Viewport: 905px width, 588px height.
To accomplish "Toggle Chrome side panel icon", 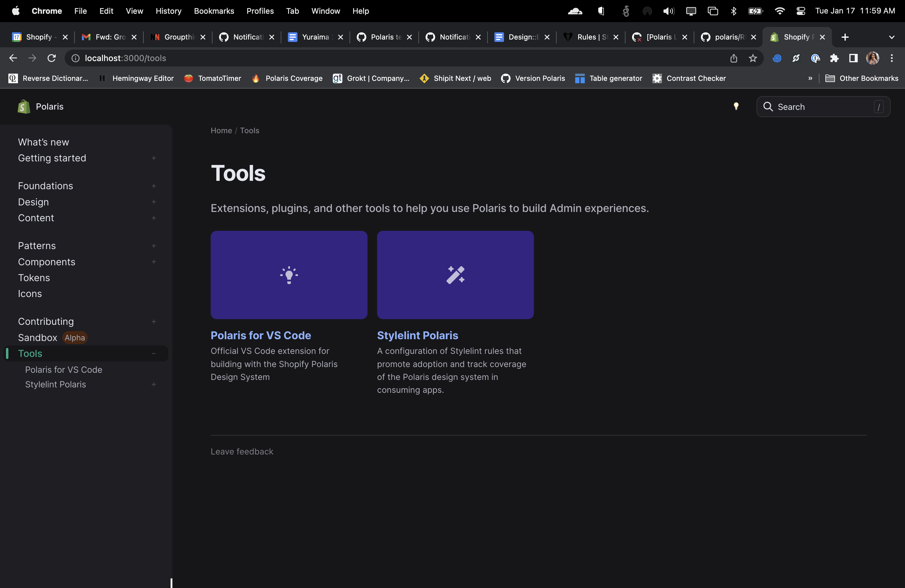I will point(853,58).
